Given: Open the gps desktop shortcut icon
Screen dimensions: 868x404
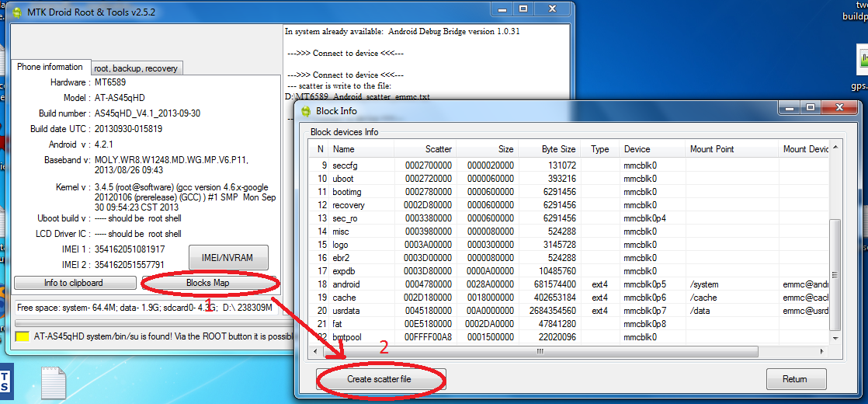Looking at the screenshot, I should point(860,64).
